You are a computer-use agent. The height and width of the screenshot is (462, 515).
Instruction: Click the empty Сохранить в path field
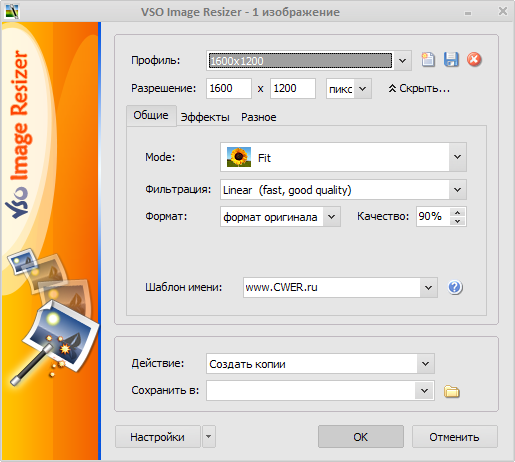coord(311,391)
